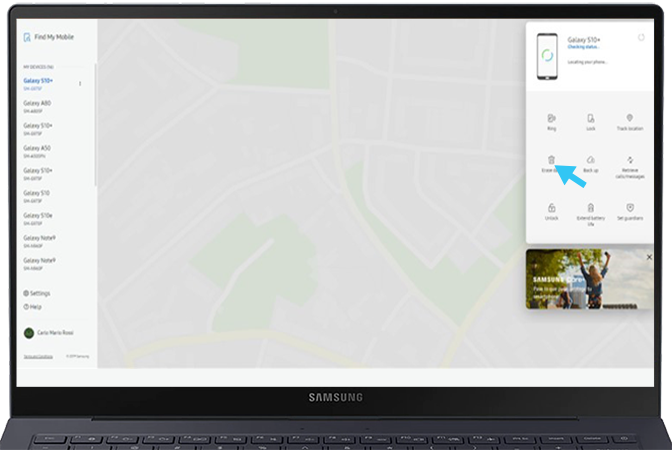The width and height of the screenshot is (672, 450).
Task: Click the 'Checking status...' text
Action: tap(583, 47)
